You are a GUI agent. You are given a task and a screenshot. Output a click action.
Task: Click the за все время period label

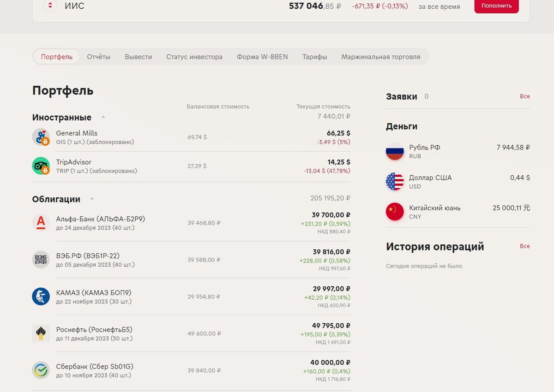coord(440,6)
